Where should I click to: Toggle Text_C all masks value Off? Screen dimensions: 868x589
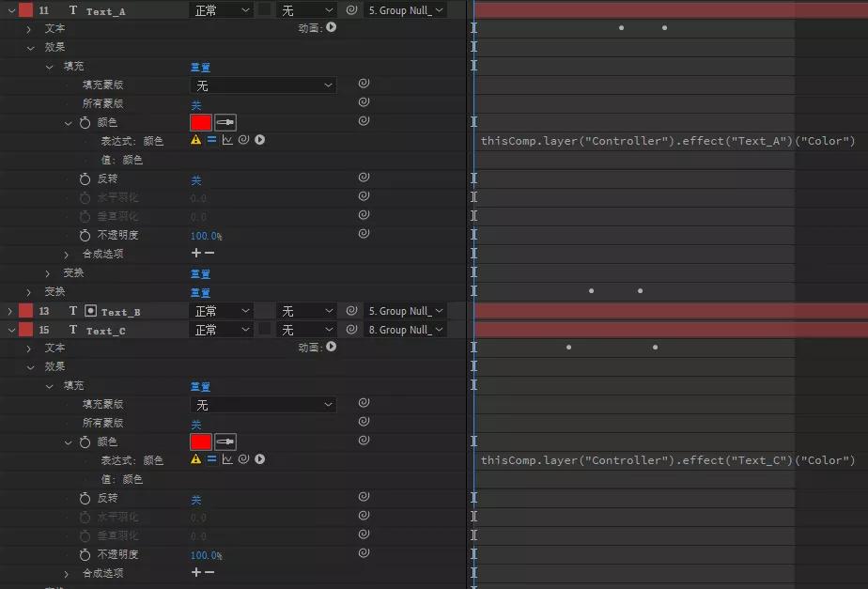coord(196,424)
